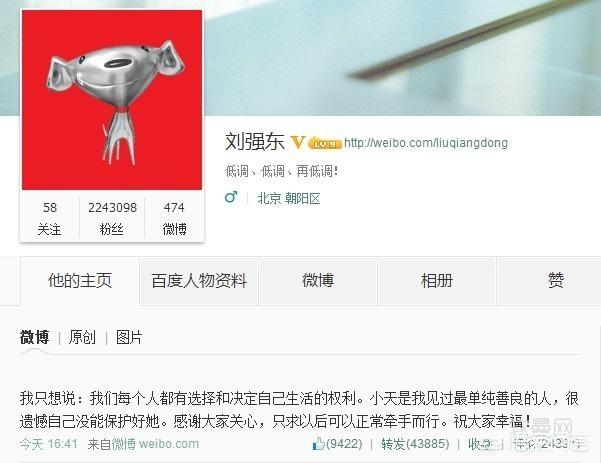Switch to the 他的主页 tab
The width and height of the screenshot is (601, 463).
click(x=80, y=281)
